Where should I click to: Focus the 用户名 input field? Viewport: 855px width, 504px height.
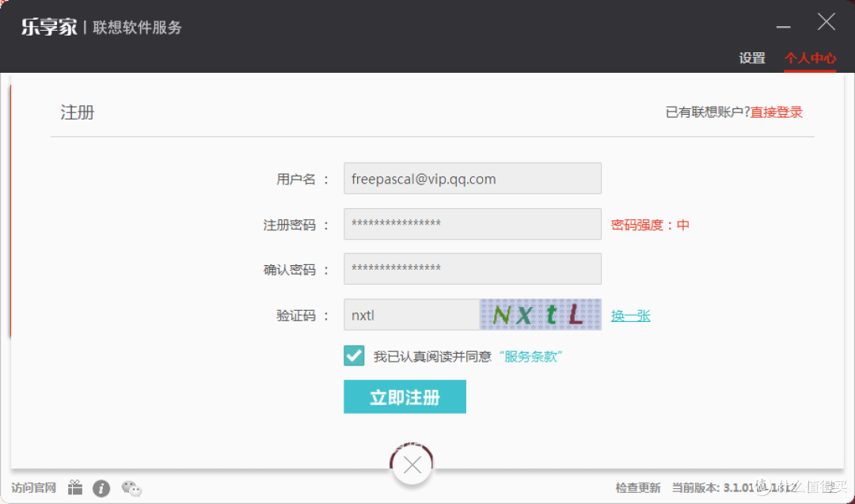(473, 178)
